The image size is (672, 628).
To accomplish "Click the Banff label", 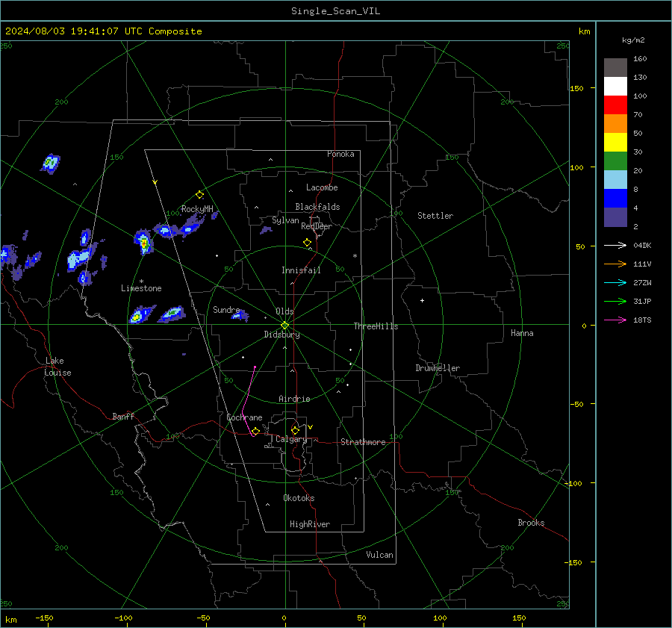I will 123,417.
